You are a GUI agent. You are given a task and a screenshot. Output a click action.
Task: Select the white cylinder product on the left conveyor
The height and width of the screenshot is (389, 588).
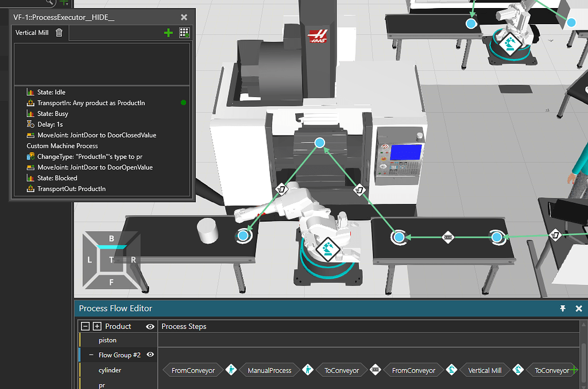click(x=208, y=230)
